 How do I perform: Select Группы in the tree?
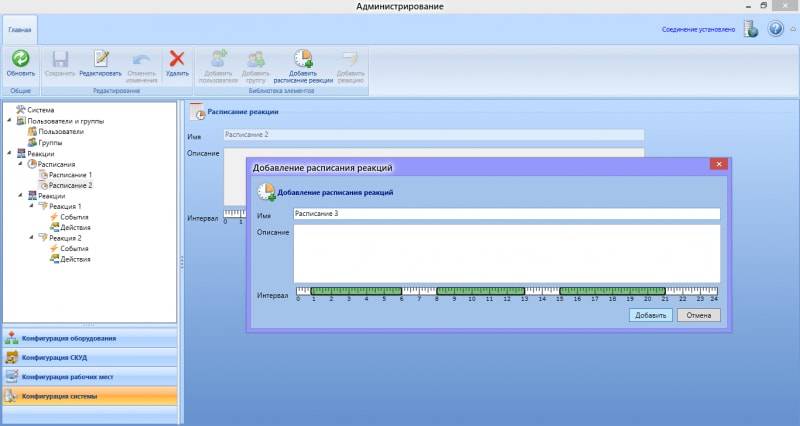click(x=50, y=142)
